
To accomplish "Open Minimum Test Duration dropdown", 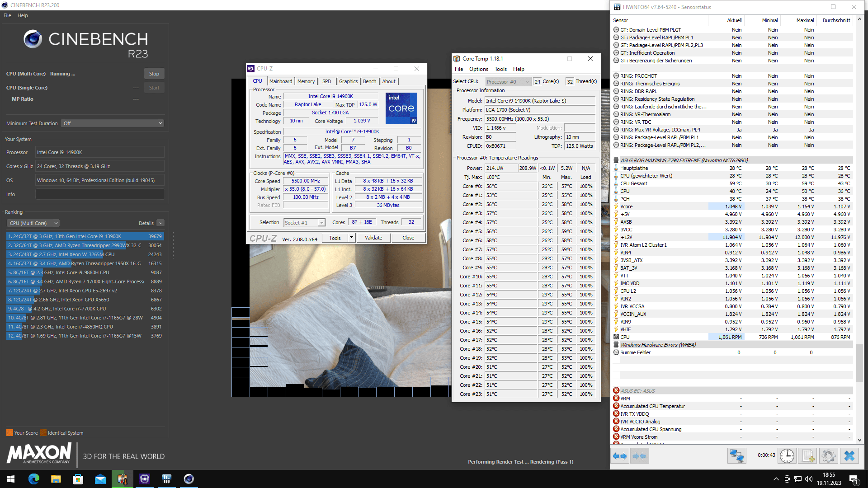I will (x=112, y=123).
